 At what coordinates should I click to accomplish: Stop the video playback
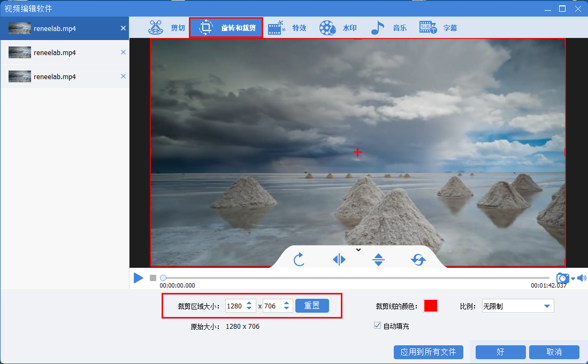pyautogui.click(x=153, y=278)
